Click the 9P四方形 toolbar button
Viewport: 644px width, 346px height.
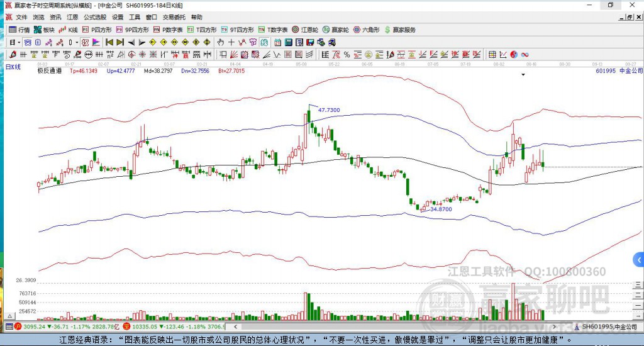(132, 30)
